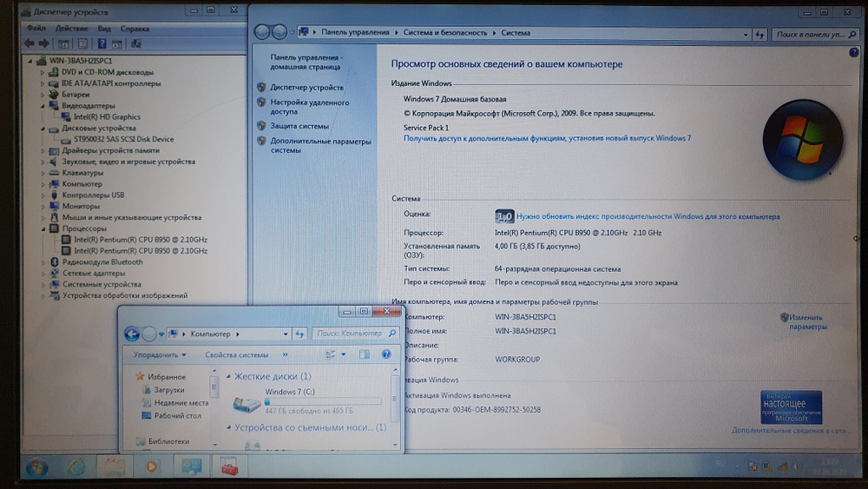
Task: Click the blue Help icon in Device Manager toolbar
Action: pos(102,43)
